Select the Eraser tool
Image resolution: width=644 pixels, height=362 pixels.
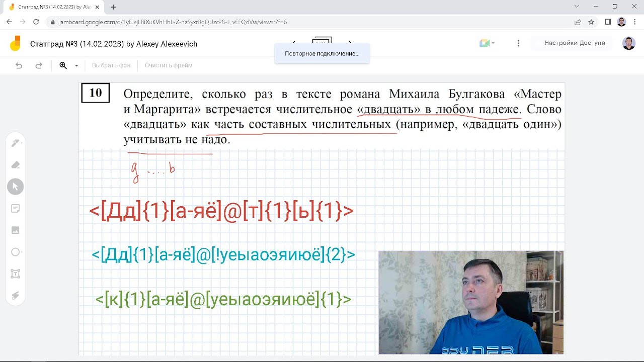(16, 165)
